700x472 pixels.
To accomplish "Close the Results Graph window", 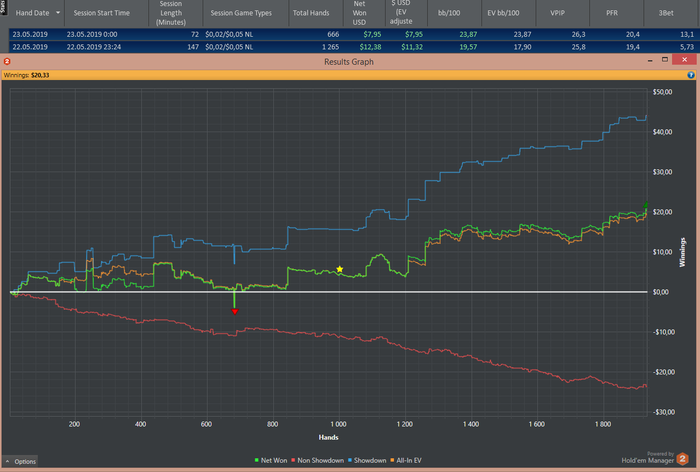I will (684, 60).
